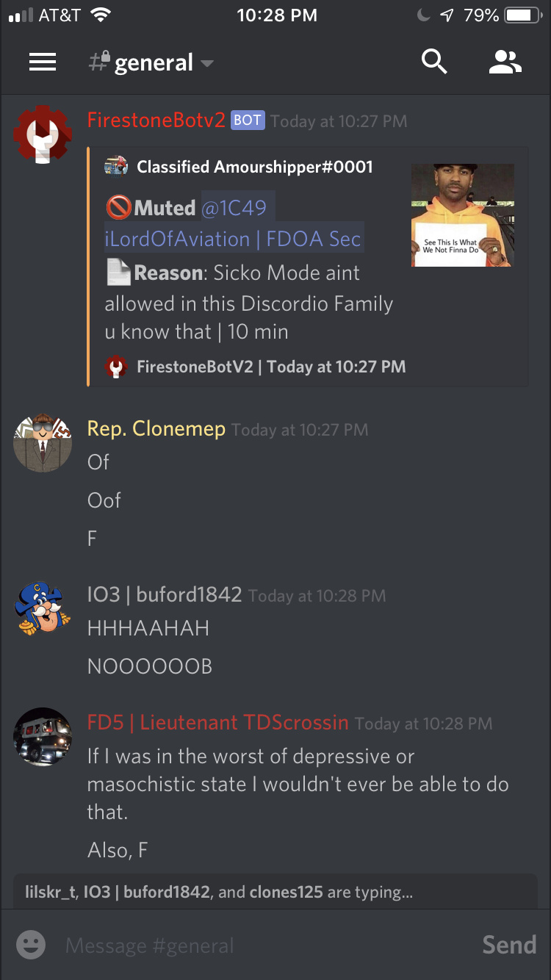The width and height of the screenshot is (551, 980).
Task: Expand the general channel dropdown arrow
Action: pos(207,64)
